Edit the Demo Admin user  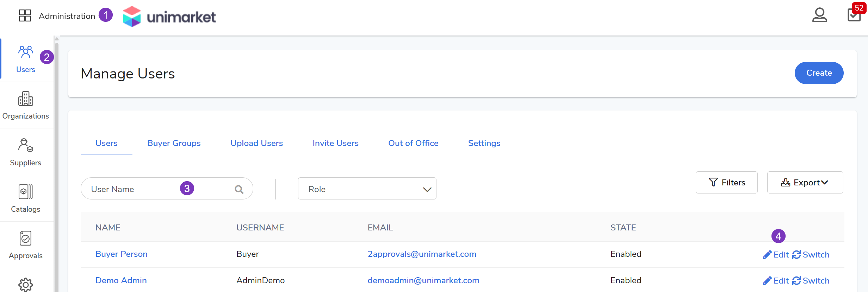(776, 281)
